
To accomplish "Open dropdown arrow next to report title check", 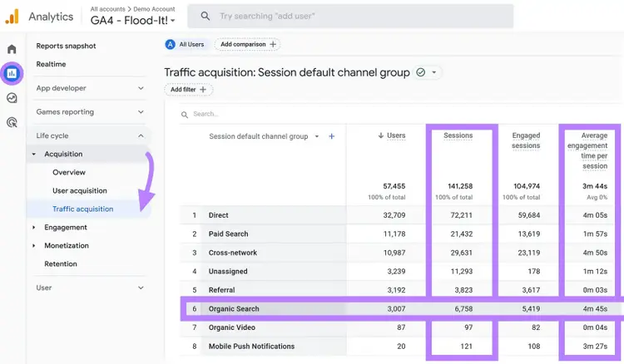I will point(434,72).
